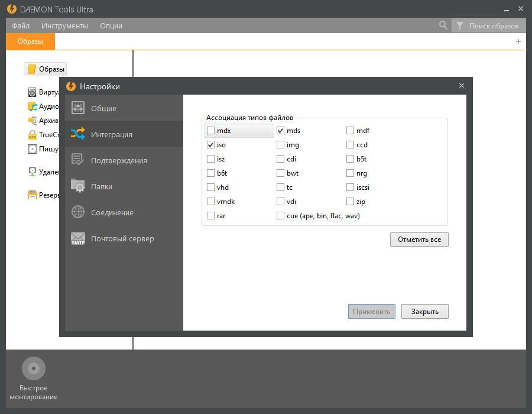Open the SMTP Почтовый сервер icon
The image size is (532, 414).
pos(78,238)
